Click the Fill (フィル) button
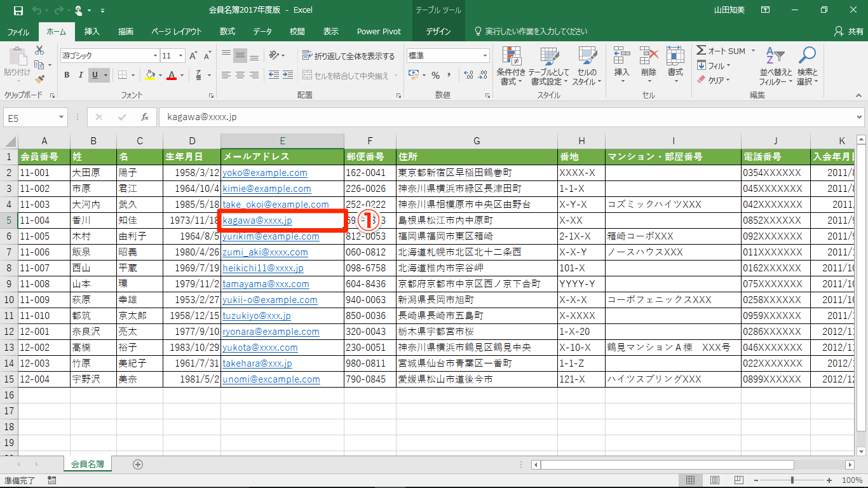The width and height of the screenshot is (868, 488). pyautogui.click(x=714, y=65)
